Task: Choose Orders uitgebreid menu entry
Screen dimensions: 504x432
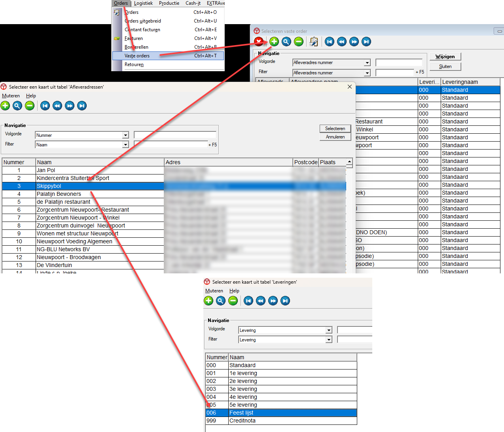Action: click(168, 21)
